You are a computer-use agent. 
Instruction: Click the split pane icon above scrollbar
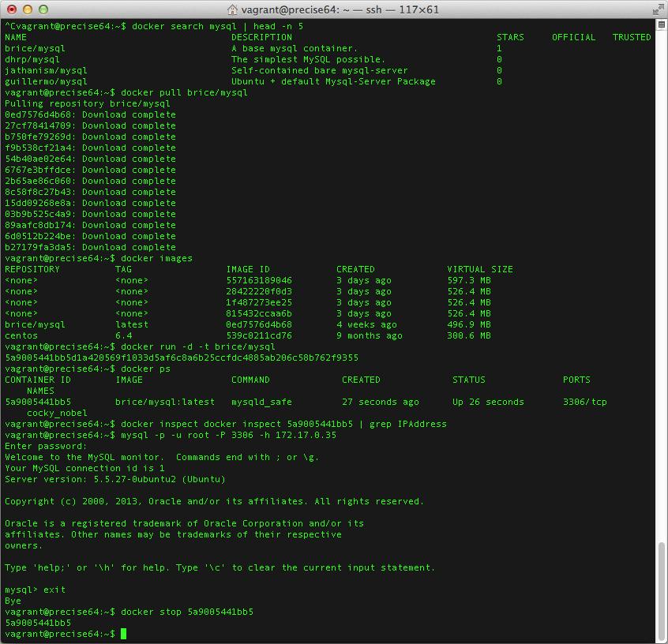coord(661,25)
